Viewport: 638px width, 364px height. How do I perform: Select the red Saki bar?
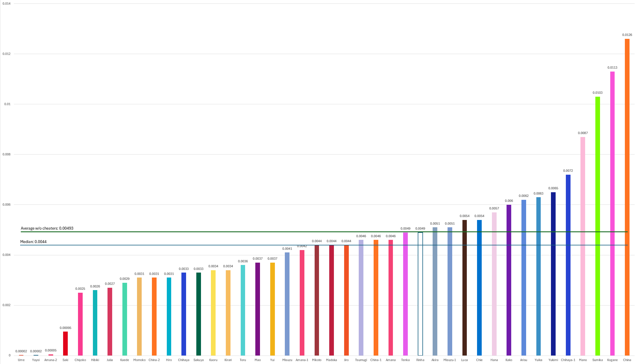tap(65, 343)
